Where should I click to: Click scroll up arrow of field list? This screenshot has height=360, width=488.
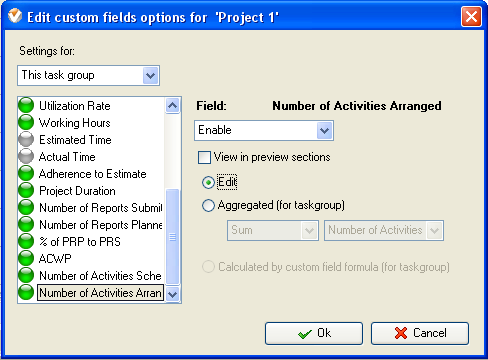pyautogui.click(x=172, y=106)
